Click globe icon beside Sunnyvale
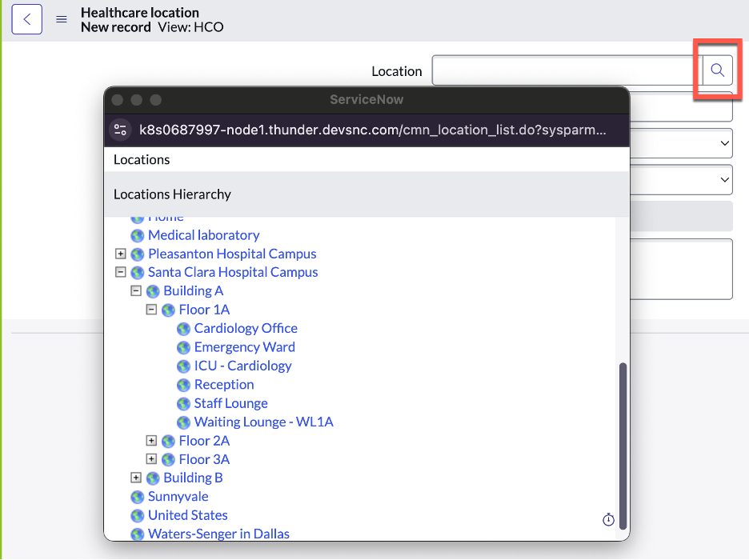 [x=138, y=497]
